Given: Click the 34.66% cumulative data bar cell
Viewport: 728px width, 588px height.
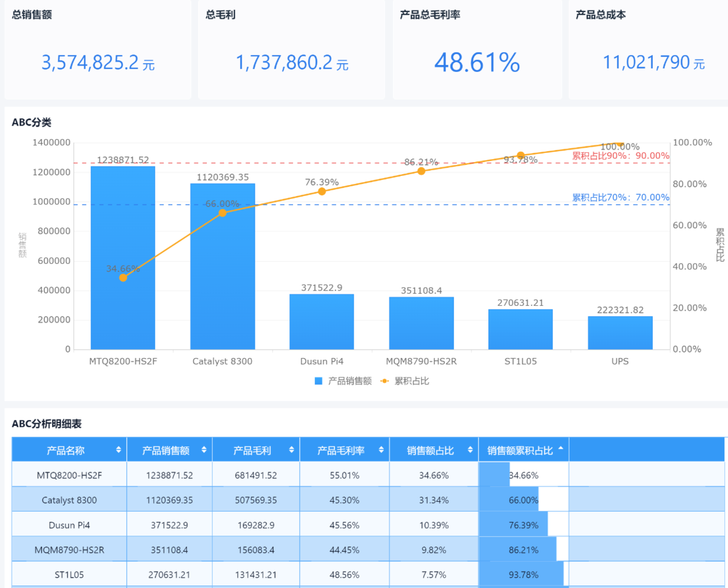Looking at the screenshot, I should [523, 475].
